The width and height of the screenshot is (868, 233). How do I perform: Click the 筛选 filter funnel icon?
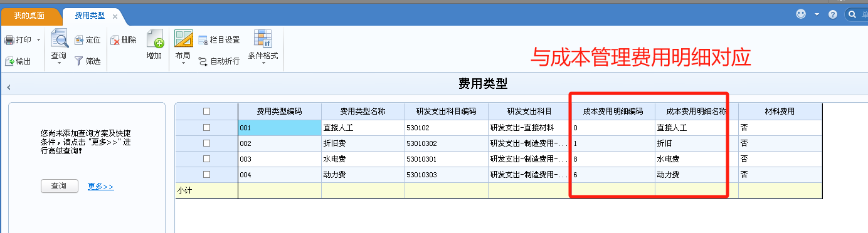point(79,61)
